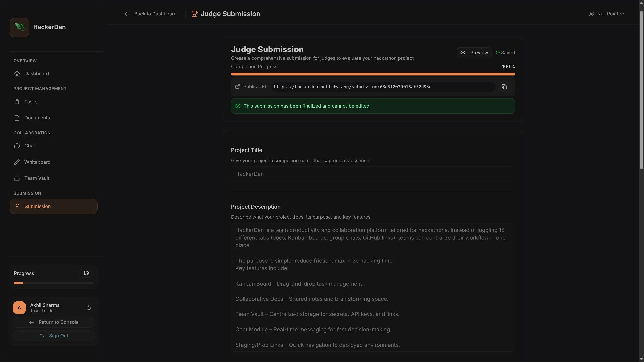Select the Submission sidebar item
644x362 pixels.
(53, 206)
